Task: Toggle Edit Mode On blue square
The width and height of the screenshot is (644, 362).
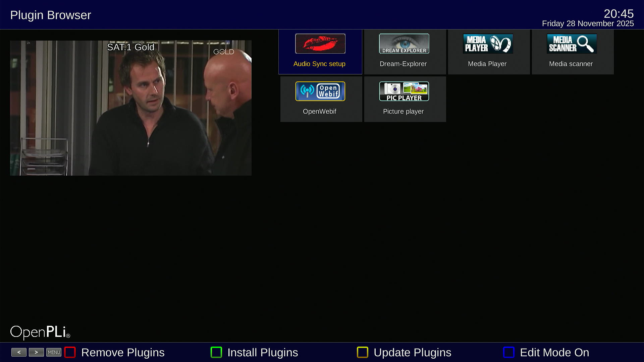Action: pos(508,352)
